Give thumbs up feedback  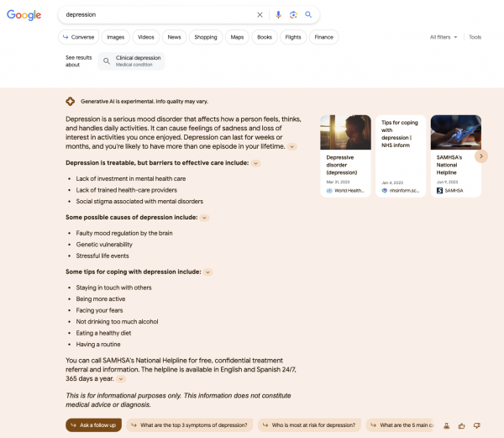pyautogui.click(x=461, y=425)
